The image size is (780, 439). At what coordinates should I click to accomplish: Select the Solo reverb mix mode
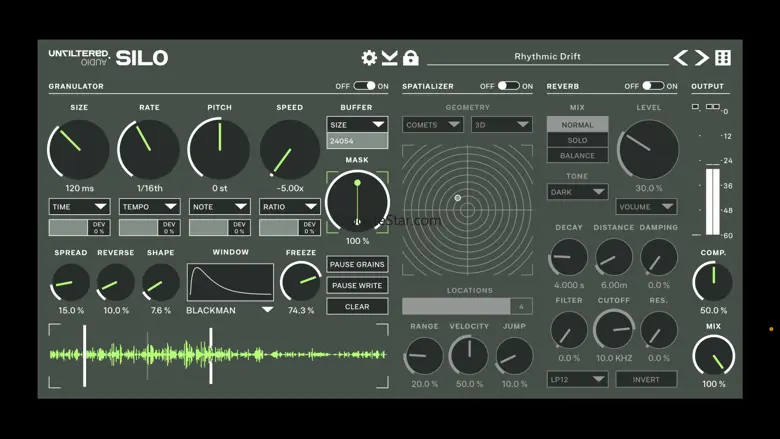[577, 141]
